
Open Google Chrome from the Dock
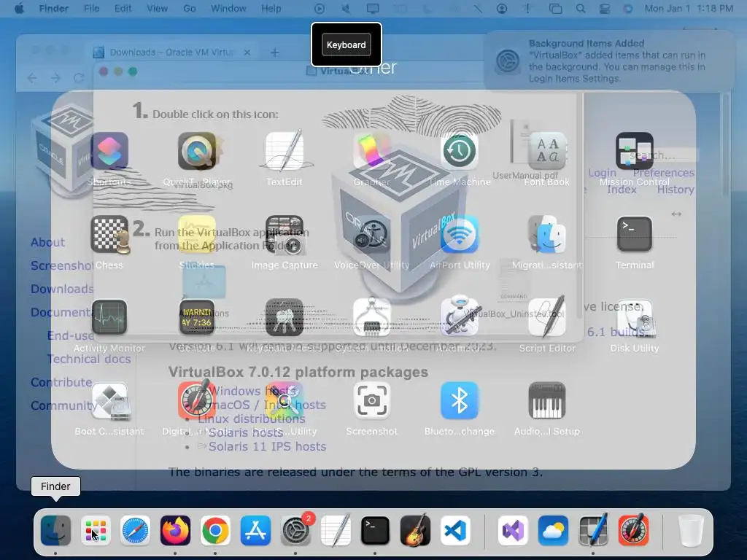click(x=215, y=530)
